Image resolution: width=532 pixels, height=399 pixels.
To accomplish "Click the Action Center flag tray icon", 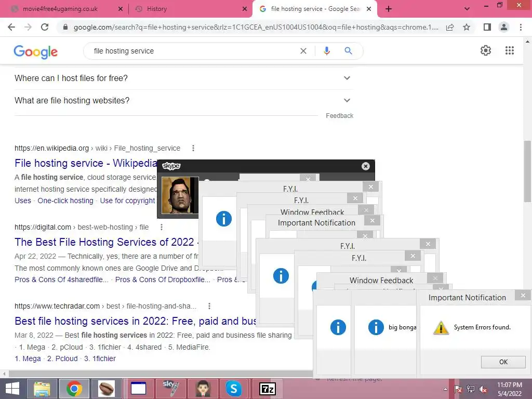I will [458, 389].
